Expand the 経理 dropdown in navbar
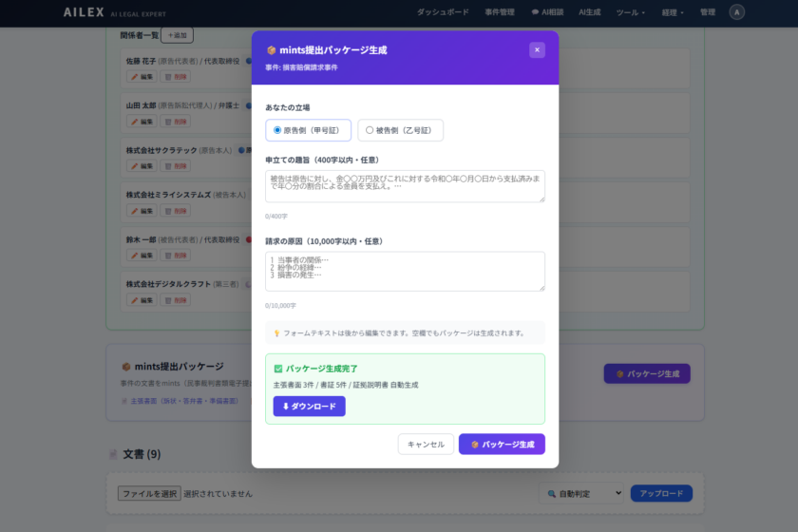Image resolution: width=798 pixels, height=532 pixels. tap(672, 12)
